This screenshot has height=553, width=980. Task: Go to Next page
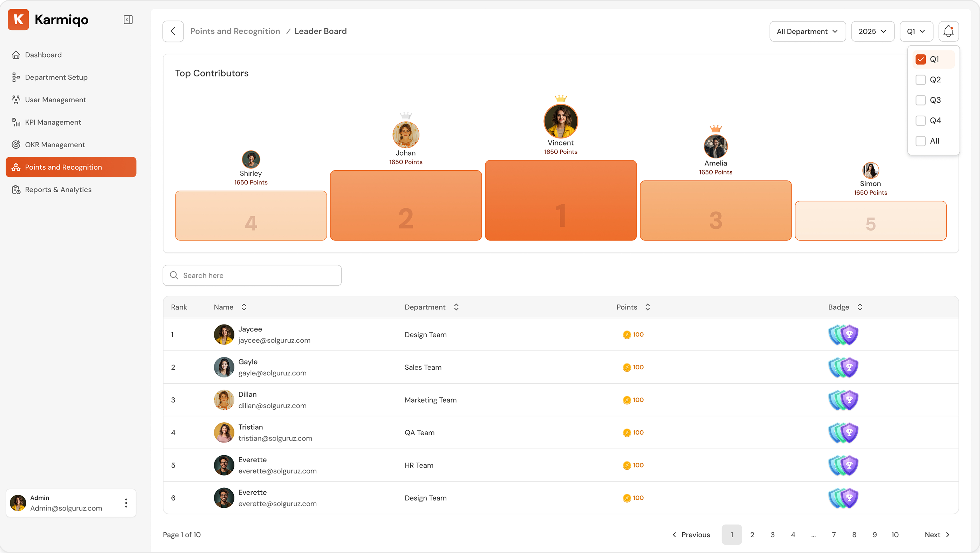click(x=937, y=535)
